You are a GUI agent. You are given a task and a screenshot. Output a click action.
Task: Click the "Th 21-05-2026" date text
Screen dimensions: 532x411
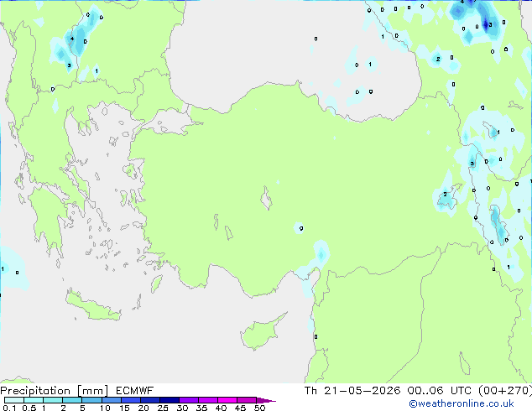click(x=352, y=391)
